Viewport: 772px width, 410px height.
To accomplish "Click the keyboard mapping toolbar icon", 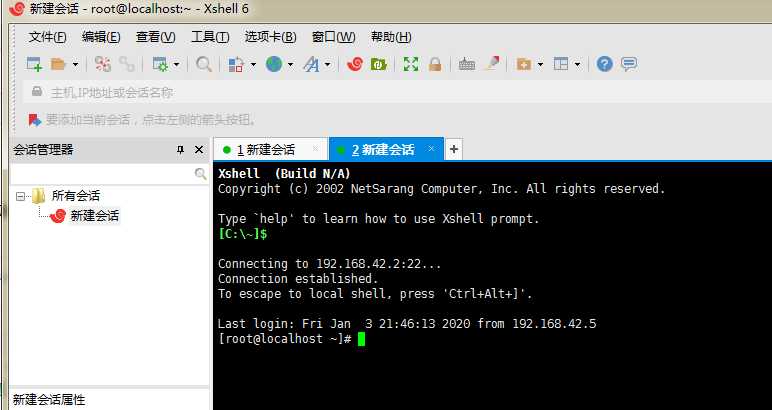I will [x=466, y=64].
